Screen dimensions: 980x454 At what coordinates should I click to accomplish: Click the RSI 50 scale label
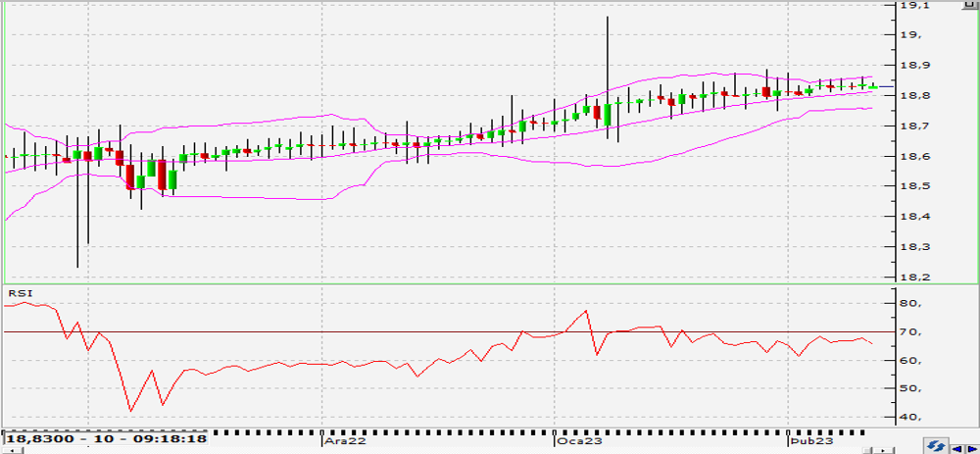(911, 388)
